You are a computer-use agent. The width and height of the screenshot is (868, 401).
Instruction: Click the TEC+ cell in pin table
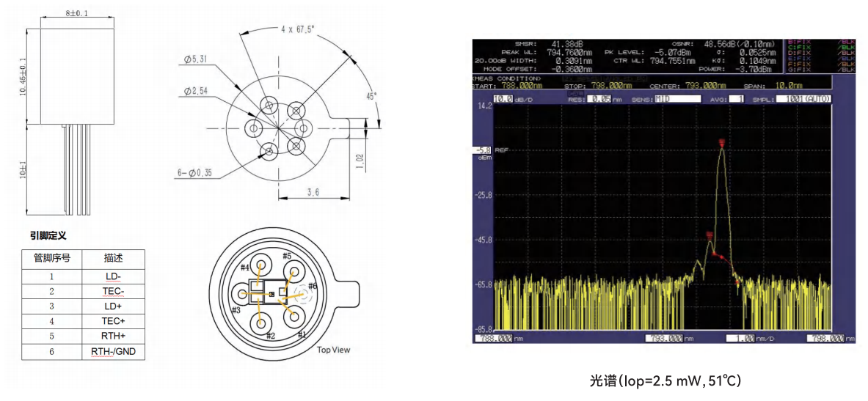click(114, 321)
